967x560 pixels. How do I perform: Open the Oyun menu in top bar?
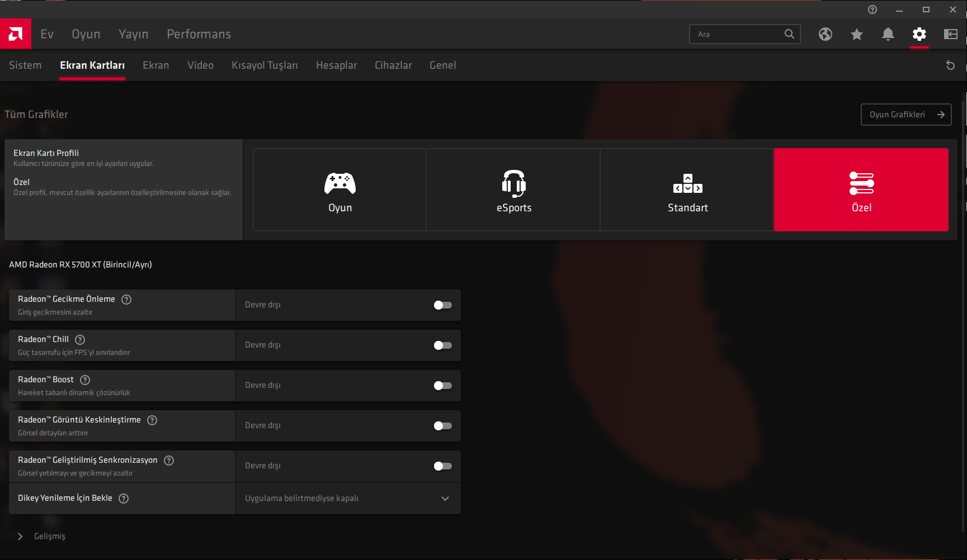point(86,34)
